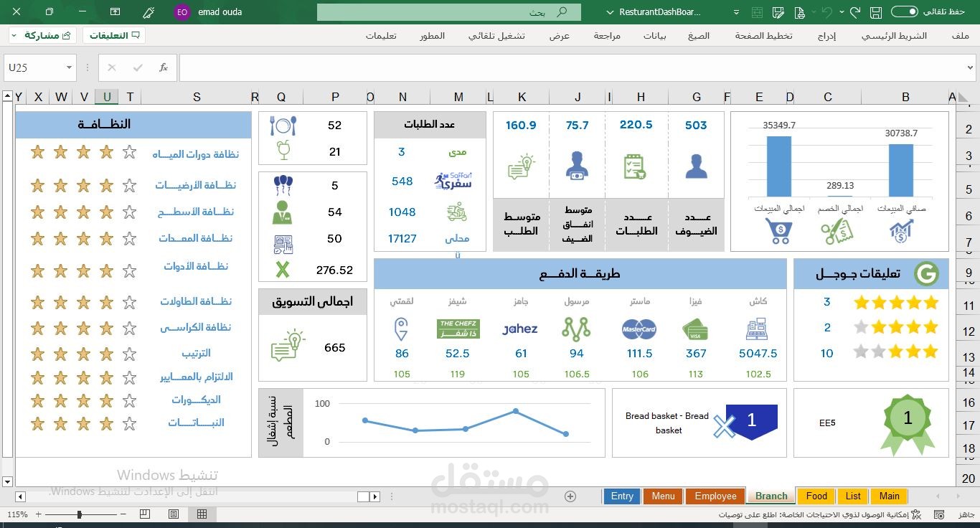980x528 pixels.
Task: Open the Developer (المطور) ribbon tab
Action: pyautogui.click(x=433, y=36)
